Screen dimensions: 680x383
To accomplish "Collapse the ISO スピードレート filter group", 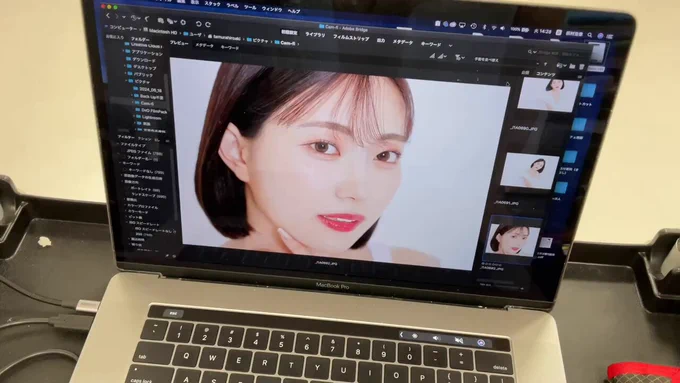I will tap(128, 223).
